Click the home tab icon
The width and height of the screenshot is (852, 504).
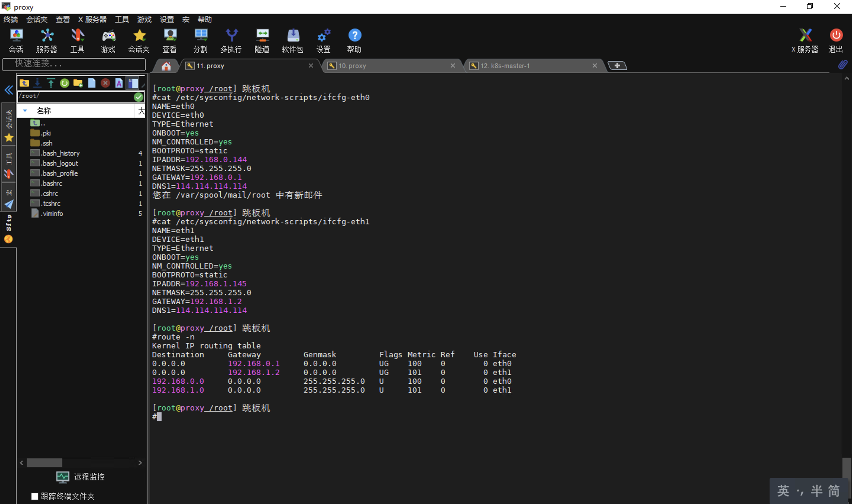(166, 66)
